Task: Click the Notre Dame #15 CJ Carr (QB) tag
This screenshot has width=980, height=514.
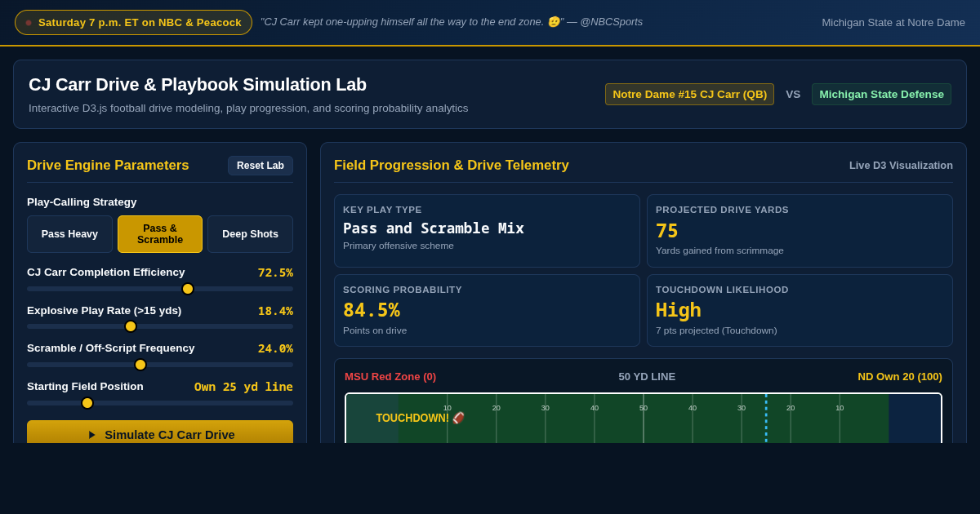Action: coord(689,95)
